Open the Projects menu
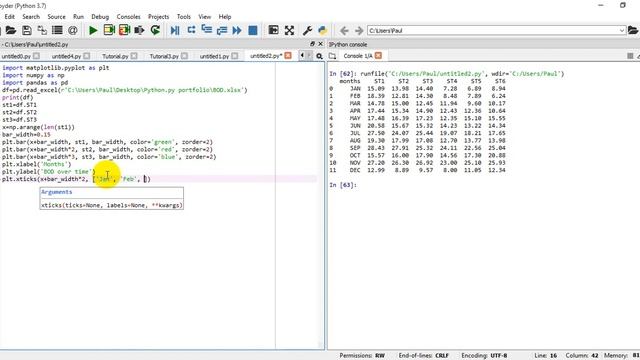 (158, 17)
